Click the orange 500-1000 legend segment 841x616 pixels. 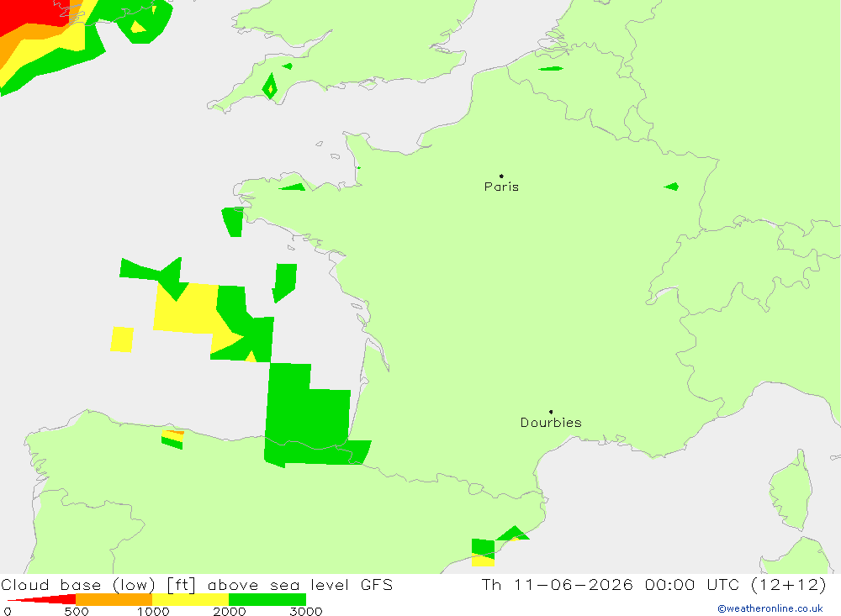tap(114, 599)
